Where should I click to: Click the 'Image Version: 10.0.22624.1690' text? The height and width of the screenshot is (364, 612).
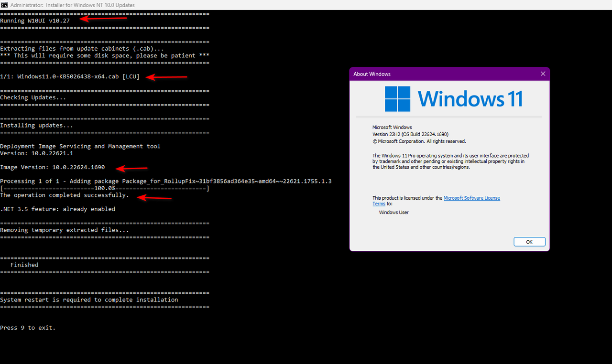tap(52, 167)
